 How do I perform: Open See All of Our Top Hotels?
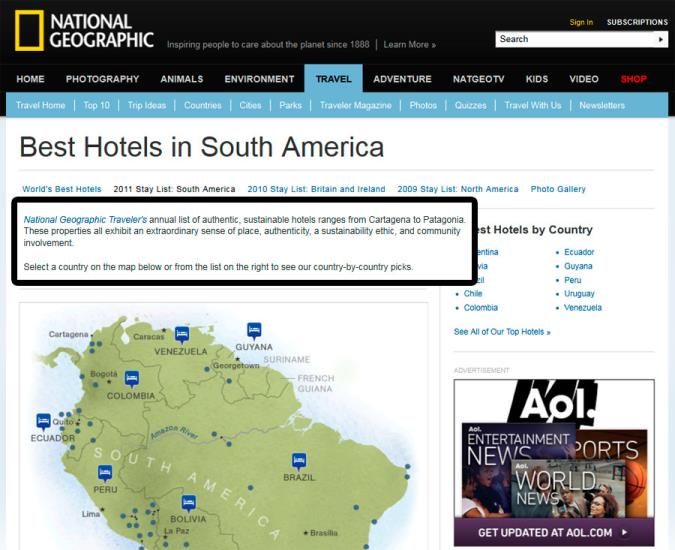[x=502, y=332]
